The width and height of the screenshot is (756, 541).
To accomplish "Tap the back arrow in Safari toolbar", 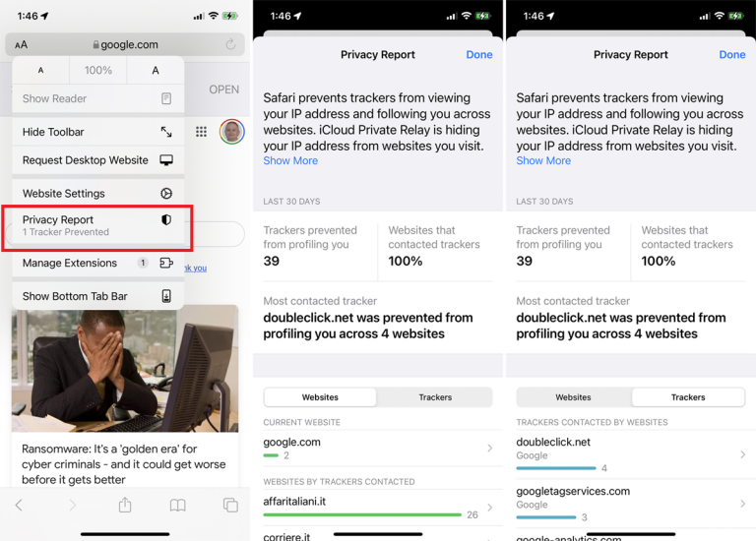I will 19,505.
